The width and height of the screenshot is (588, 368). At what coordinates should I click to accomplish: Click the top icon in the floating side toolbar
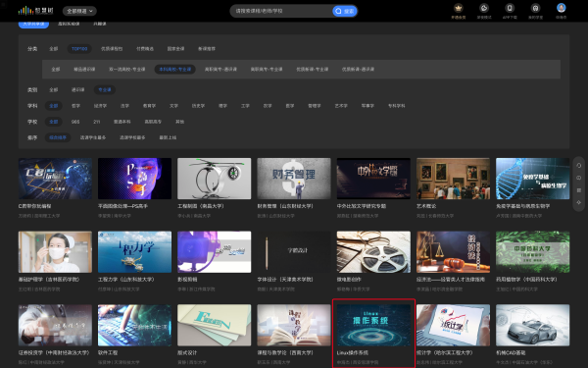click(x=578, y=165)
